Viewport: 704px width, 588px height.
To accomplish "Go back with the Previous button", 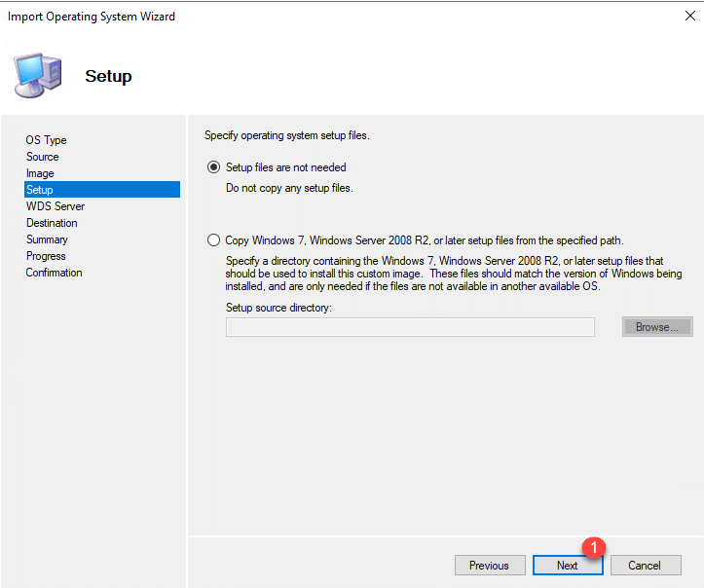I will tap(489, 566).
